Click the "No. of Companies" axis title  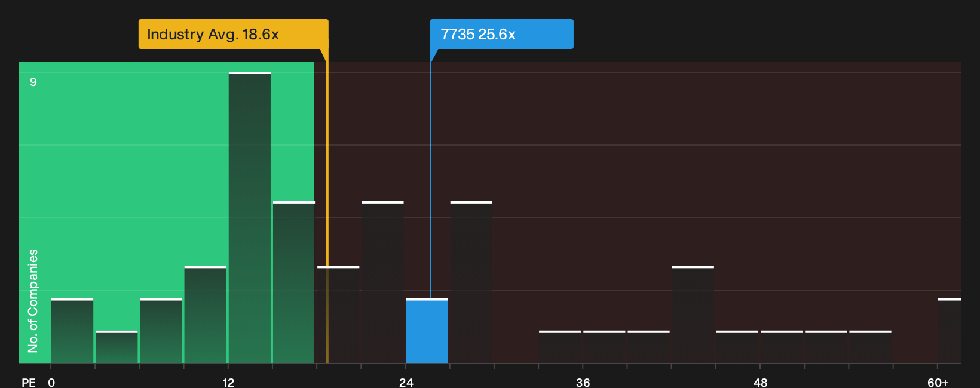click(33, 301)
